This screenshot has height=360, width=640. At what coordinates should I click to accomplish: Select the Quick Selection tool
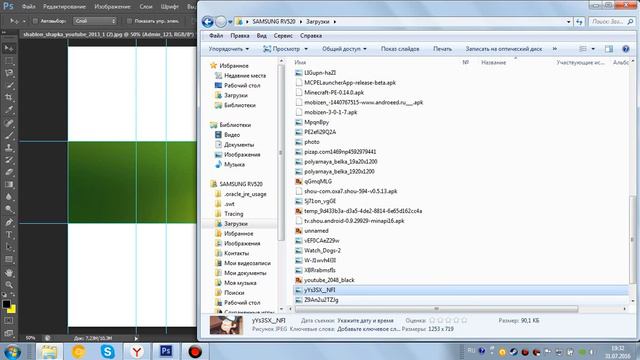coord(9,86)
